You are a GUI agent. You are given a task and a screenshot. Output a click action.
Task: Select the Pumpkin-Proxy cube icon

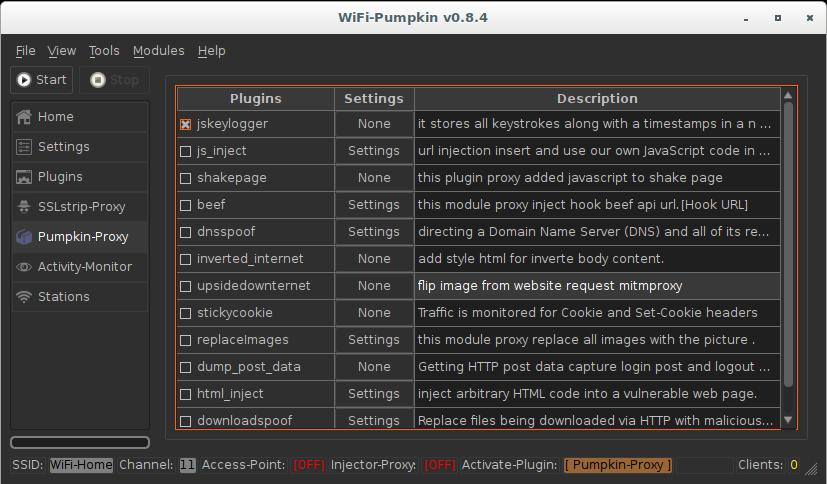click(x=24, y=237)
